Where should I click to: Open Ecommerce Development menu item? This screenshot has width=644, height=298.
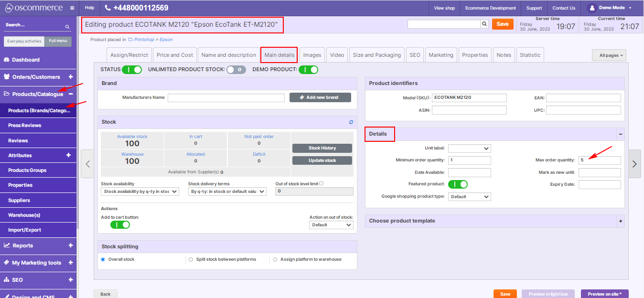pyautogui.click(x=491, y=8)
